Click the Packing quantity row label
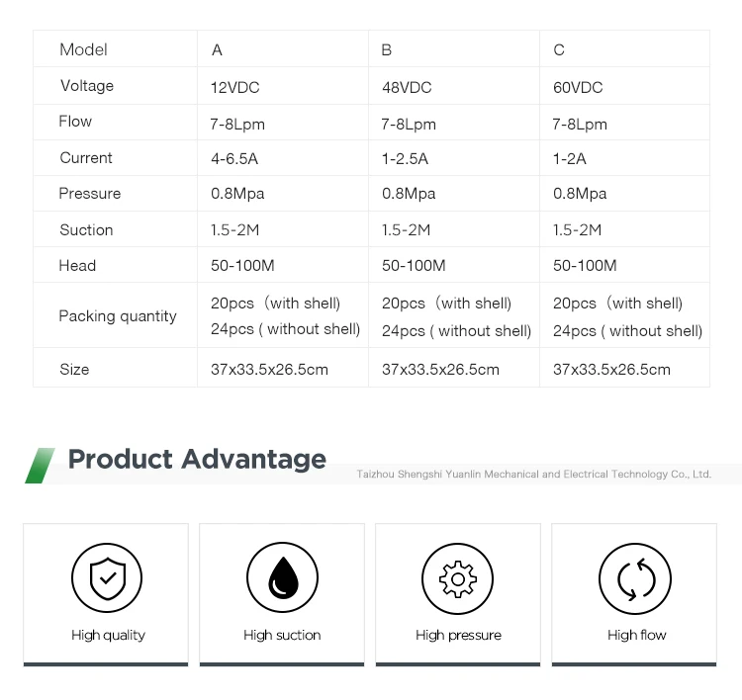Screen dimensions: 742x700 click(x=117, y=316)
